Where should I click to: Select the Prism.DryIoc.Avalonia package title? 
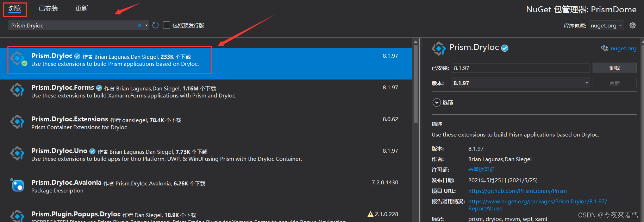(66, 183)
